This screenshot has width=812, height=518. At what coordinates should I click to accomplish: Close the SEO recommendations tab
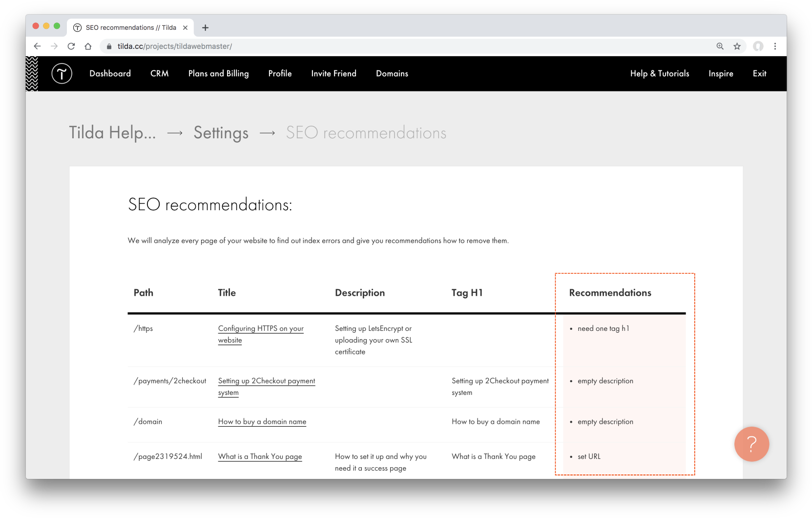pyautogui.click(x=185, y=28)
